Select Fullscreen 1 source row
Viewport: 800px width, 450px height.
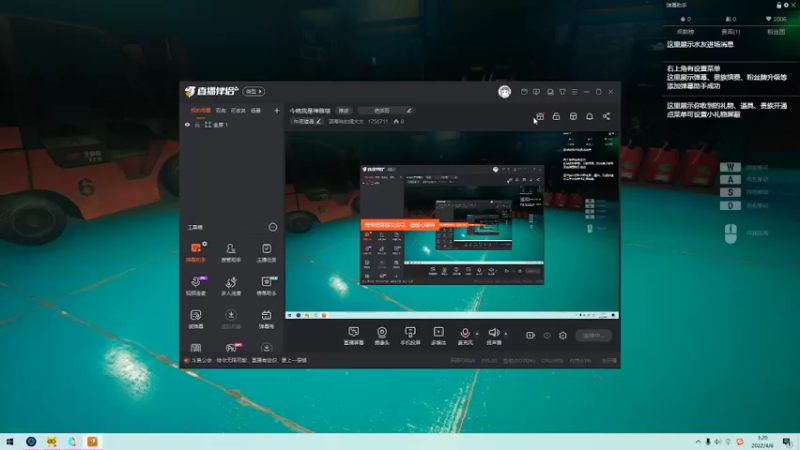tap(232, 124)
